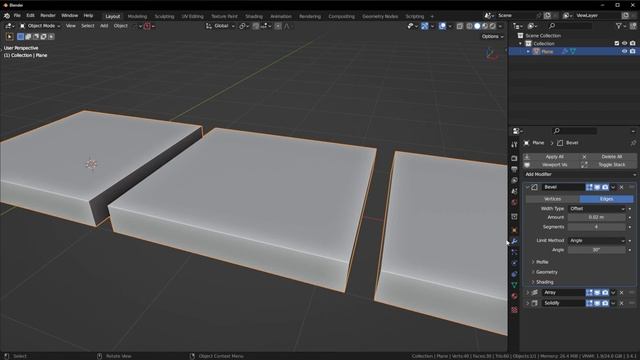The image size is (640, 360).
Task: Open the Render properties tab
Action: [514, 158]
